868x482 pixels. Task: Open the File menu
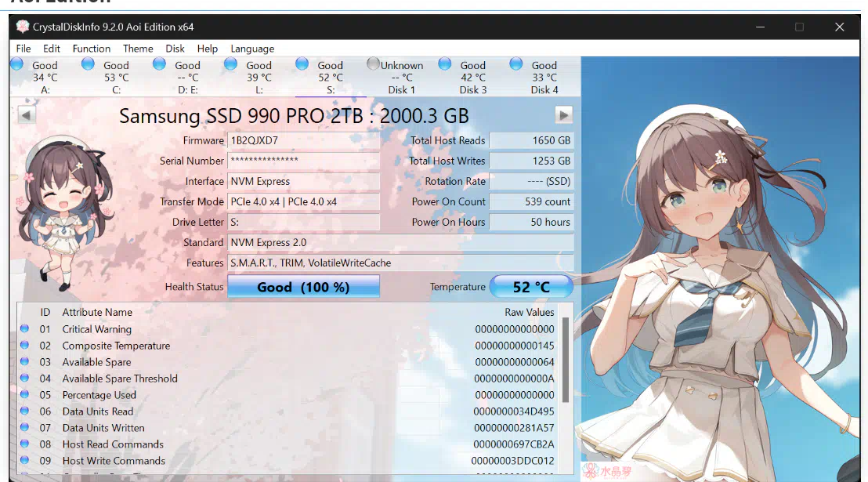click(24, 49)
